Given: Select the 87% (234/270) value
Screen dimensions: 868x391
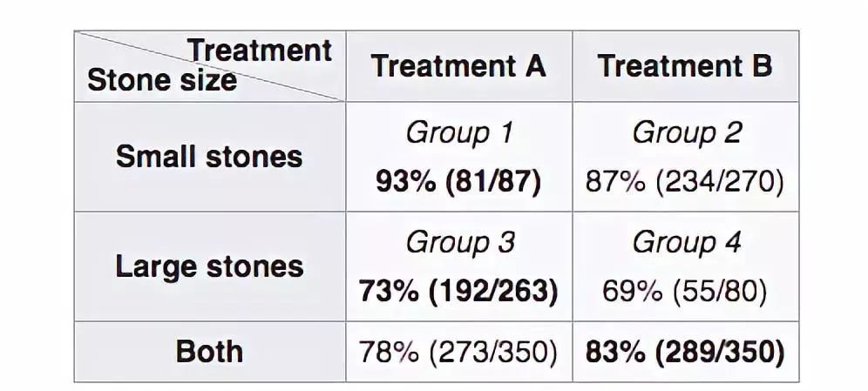Looking at the screenshot, I should (686, 181).
